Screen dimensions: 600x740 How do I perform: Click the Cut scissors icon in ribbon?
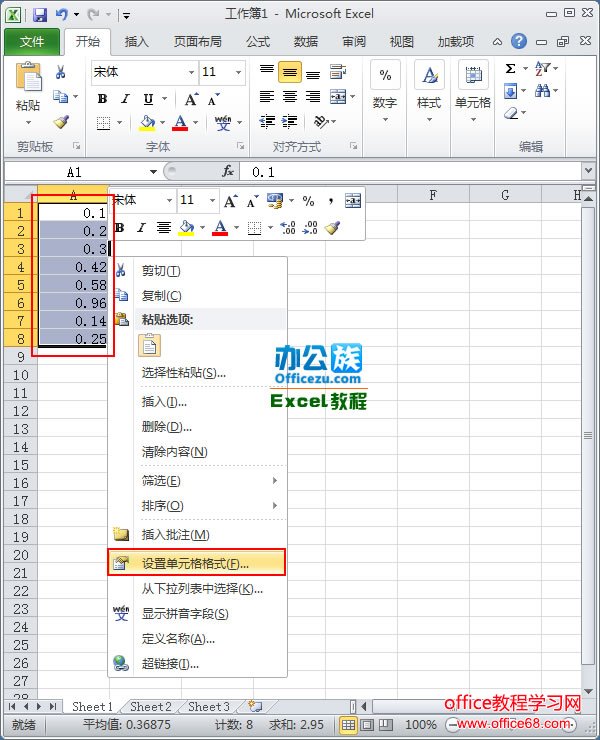coord(60,72)
